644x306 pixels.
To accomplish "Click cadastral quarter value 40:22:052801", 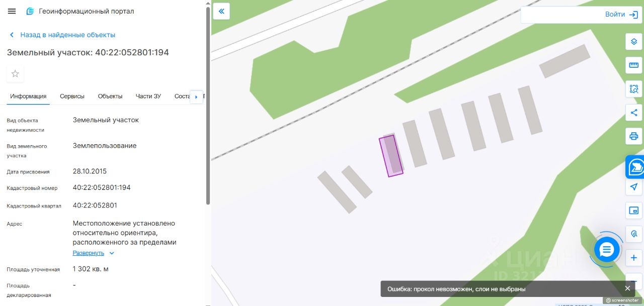I will (95, 206).
